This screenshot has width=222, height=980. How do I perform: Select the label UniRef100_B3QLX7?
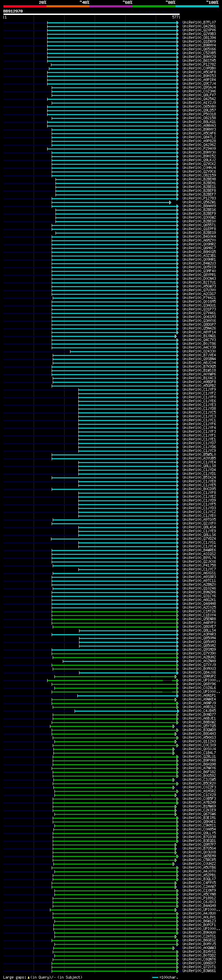tap(199, 879)
